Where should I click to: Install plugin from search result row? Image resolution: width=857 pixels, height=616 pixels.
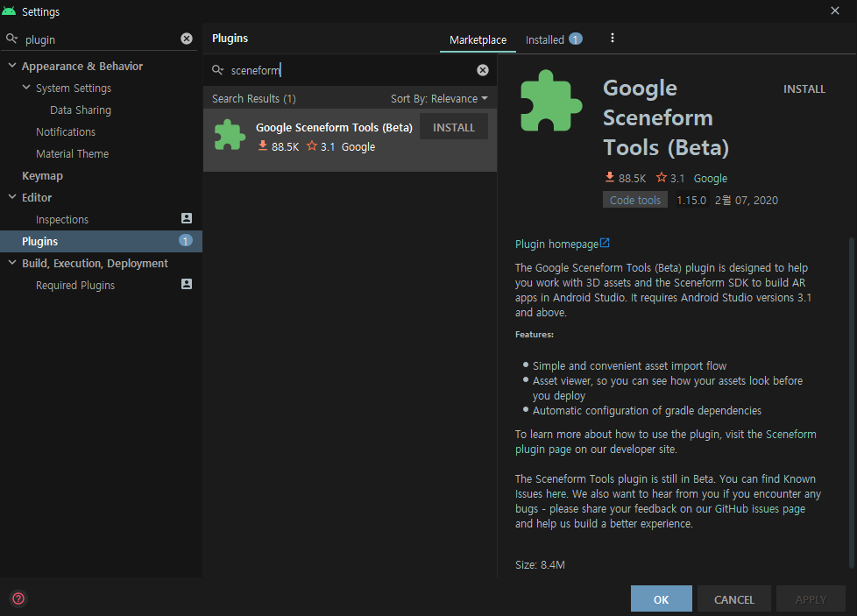pyautogui.click(x=454, y=127)
